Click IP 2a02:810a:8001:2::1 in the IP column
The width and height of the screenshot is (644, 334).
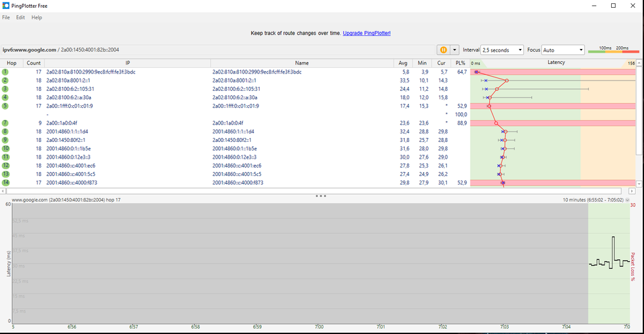(x=68, y=81)
